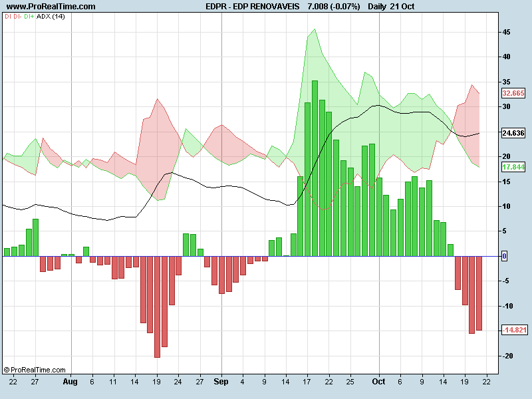Screen dimensions: 532x399
Task: Click the Daily 21 Oct timeframe label
Action: click(391, 7)
